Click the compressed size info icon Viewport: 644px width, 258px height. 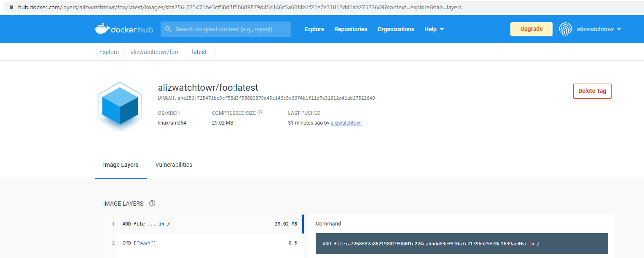pos(260,113)
